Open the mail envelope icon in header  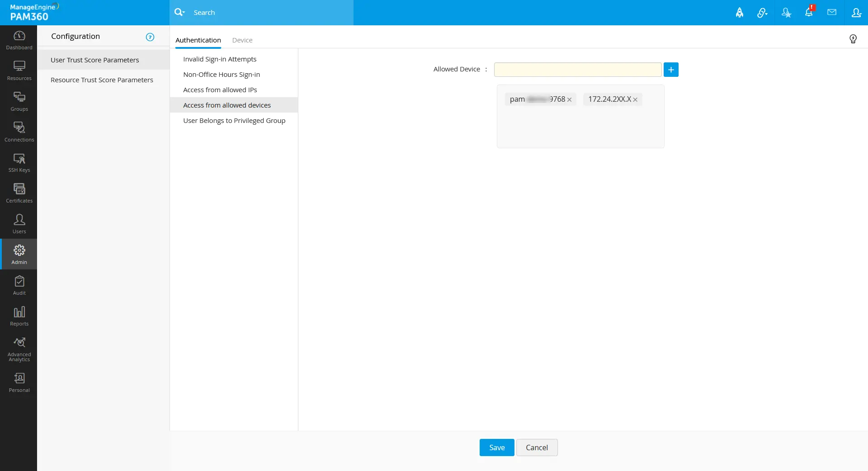tap(832, 12)
